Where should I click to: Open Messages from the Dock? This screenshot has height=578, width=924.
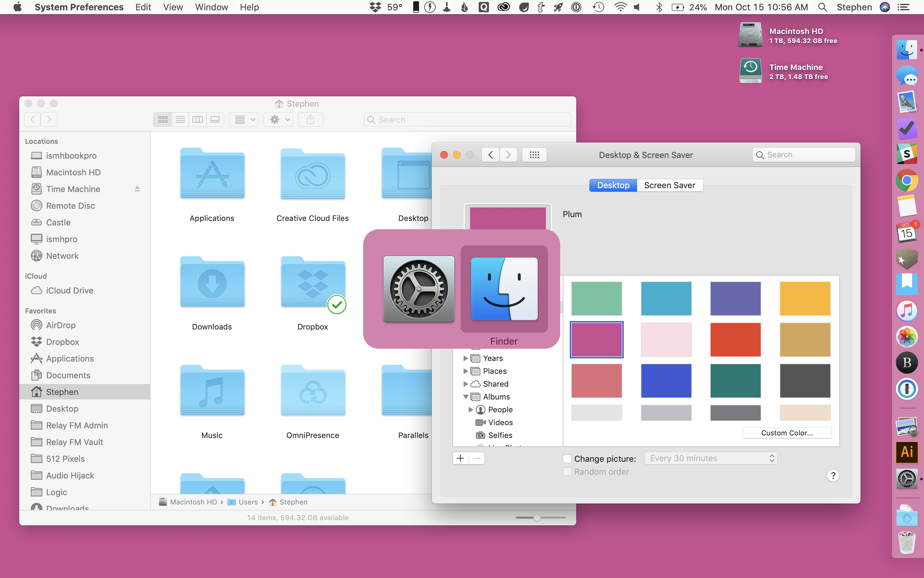point(907,76)
